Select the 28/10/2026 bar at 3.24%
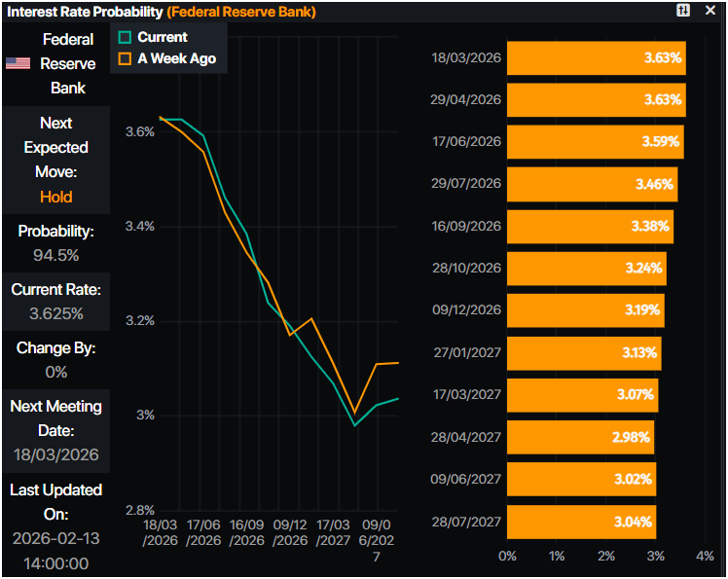 (x=587, y=268)
